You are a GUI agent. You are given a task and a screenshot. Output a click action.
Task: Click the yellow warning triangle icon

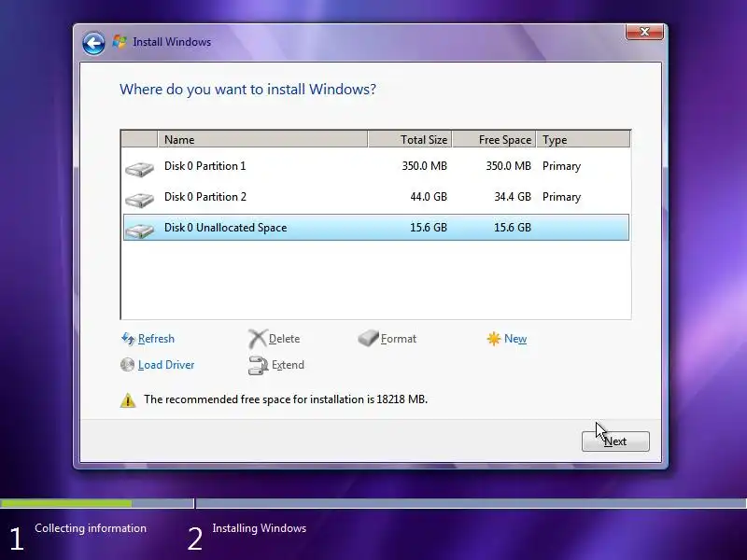(x=128, y=400)
